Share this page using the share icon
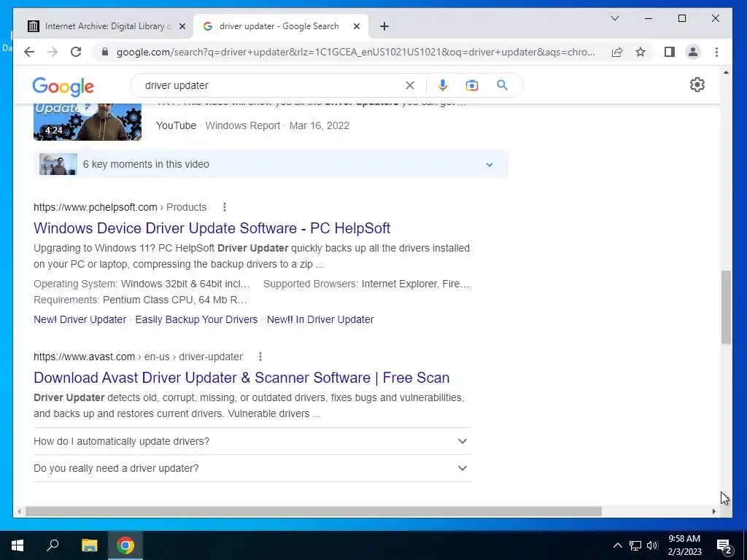This screenshot has width=747, height=560. point(617,52)
